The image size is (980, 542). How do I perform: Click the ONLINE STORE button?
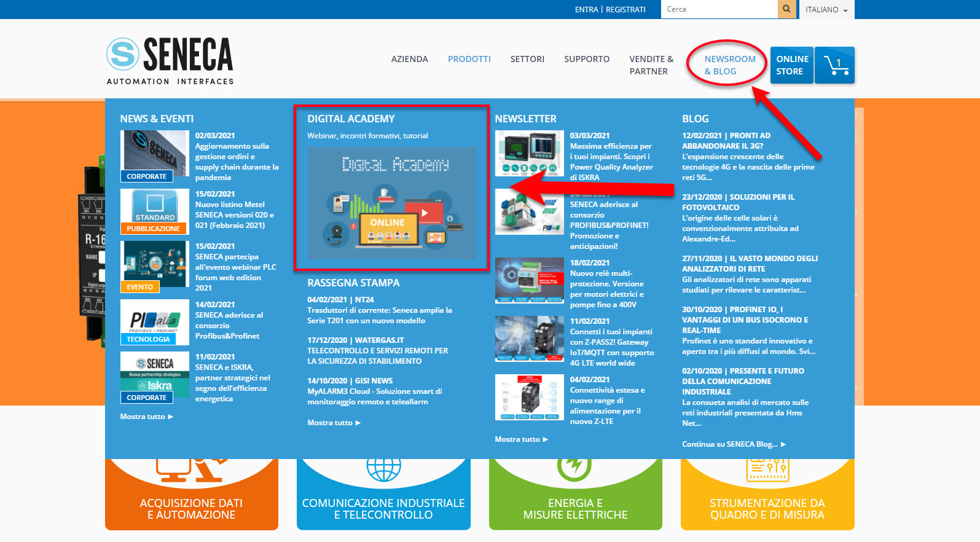pos(792,65)
